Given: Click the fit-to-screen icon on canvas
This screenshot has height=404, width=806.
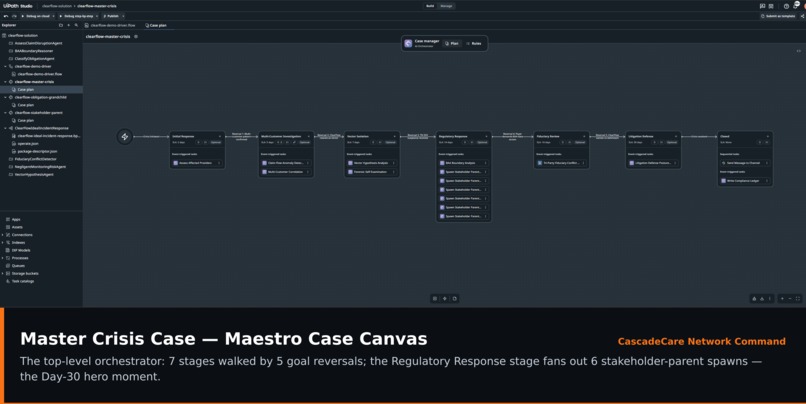Looking at the screenshot, I should (798, 299).
